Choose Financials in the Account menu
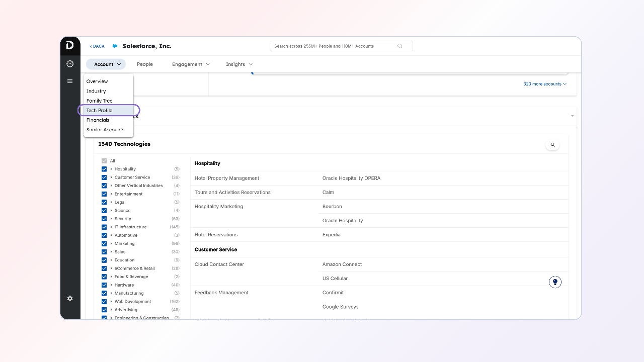Screen dimensions: 644x362 98,120
